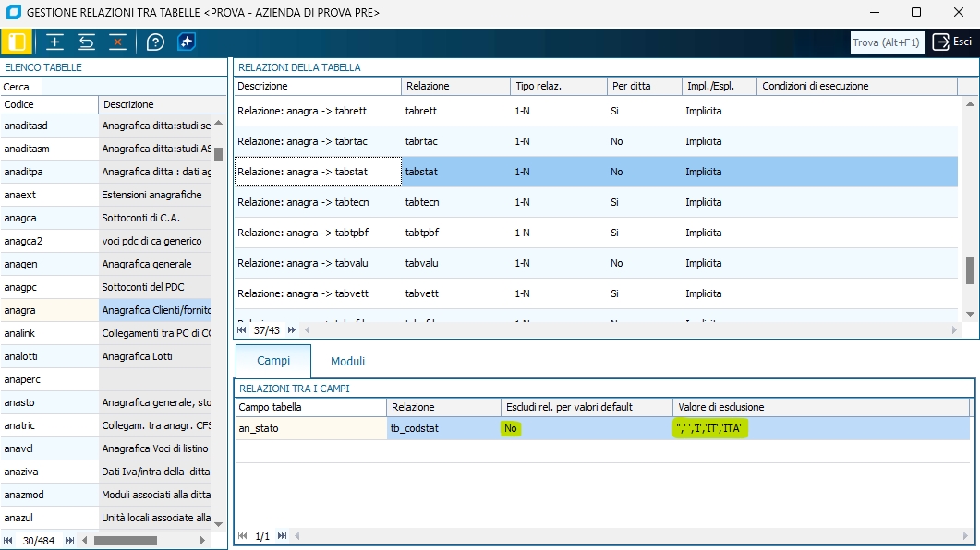This screenshot has width=980, height=550.
Task: Click Esci to exit the window
Action: point(952,42)
